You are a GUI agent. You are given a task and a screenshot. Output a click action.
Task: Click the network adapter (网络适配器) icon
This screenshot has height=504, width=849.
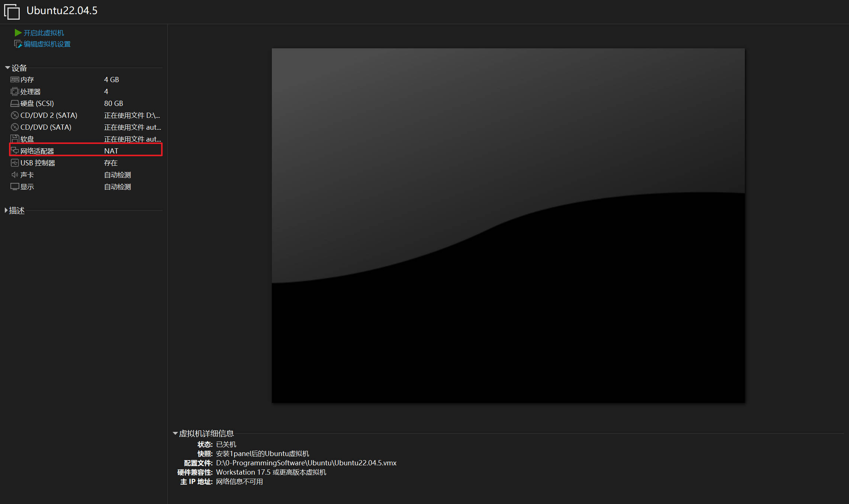click(x=15, y=151)
